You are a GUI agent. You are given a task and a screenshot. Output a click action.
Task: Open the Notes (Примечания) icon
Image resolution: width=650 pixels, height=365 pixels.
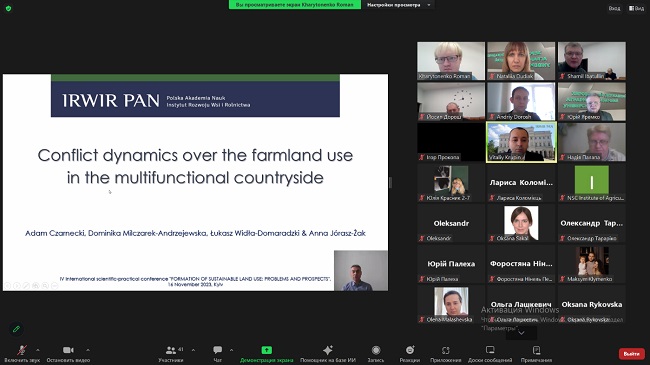tap(536, 350)
